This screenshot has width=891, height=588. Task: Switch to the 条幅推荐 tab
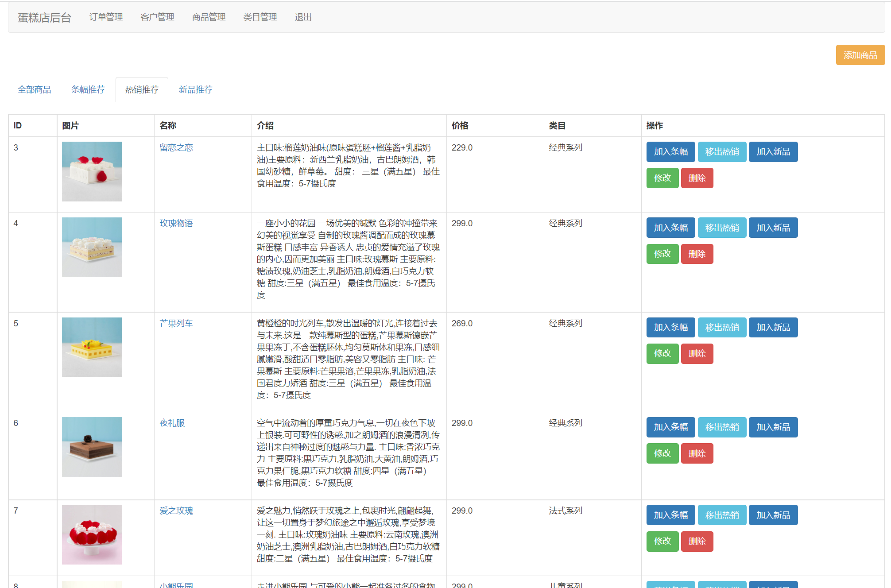tap(88, 89)
